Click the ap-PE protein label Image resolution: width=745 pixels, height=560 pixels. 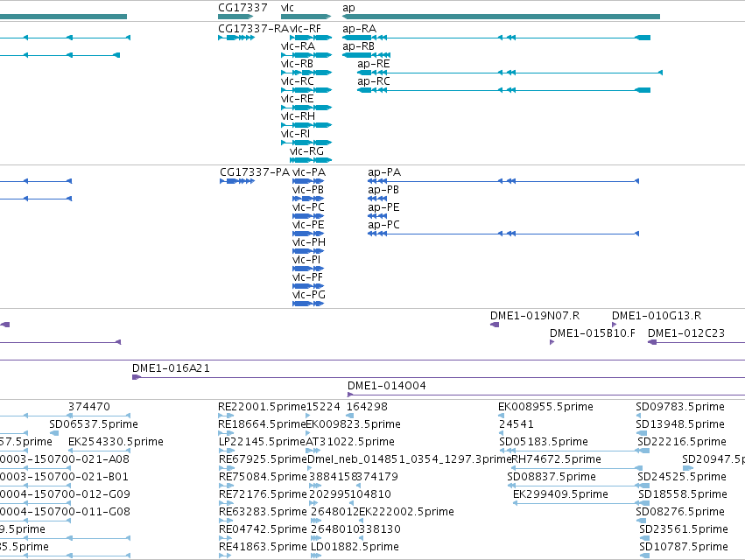pos(383,207)
